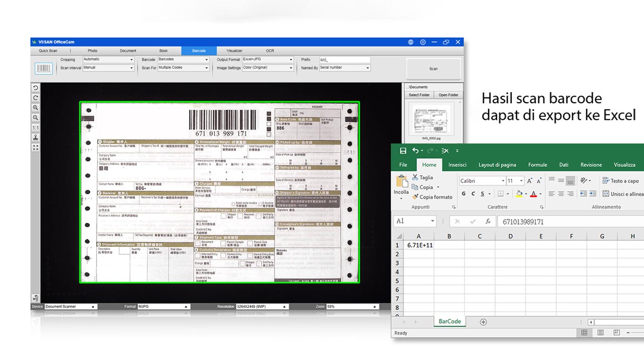Zoom out of the scanner preview
Image resolution: width=644 pixels, height=357 pixels.
36,117
